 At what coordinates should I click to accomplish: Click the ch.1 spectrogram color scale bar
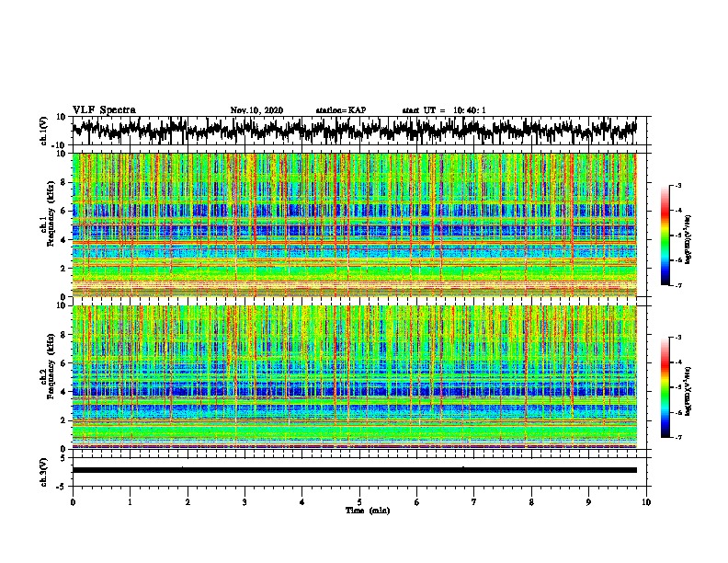(665, 236)
